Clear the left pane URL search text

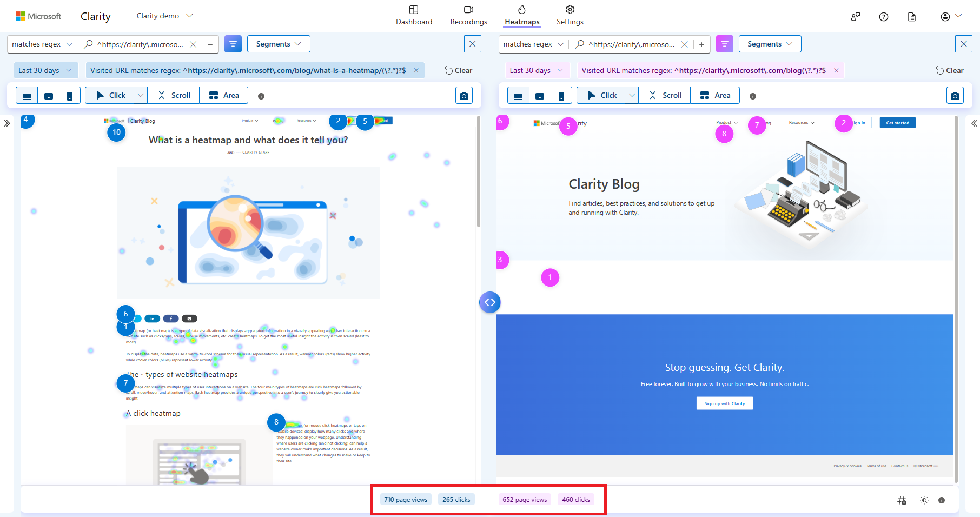[193, 44]
